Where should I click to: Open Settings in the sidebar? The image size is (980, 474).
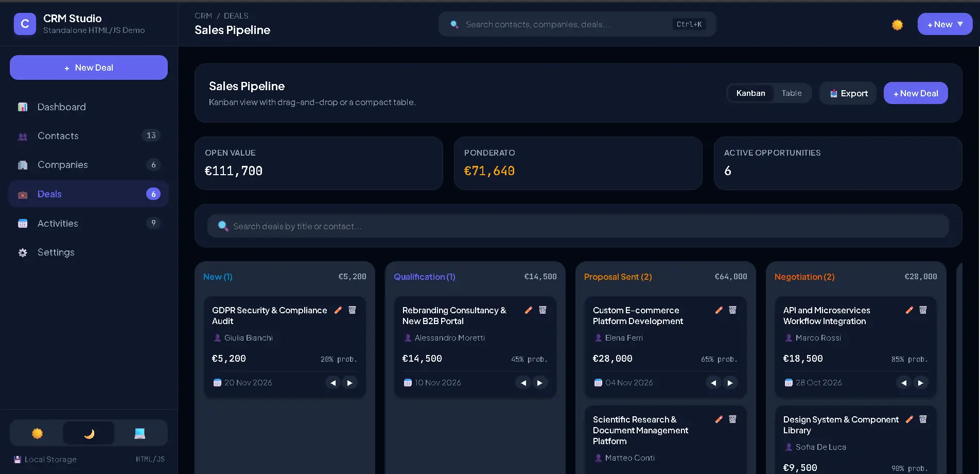(89, 252)
